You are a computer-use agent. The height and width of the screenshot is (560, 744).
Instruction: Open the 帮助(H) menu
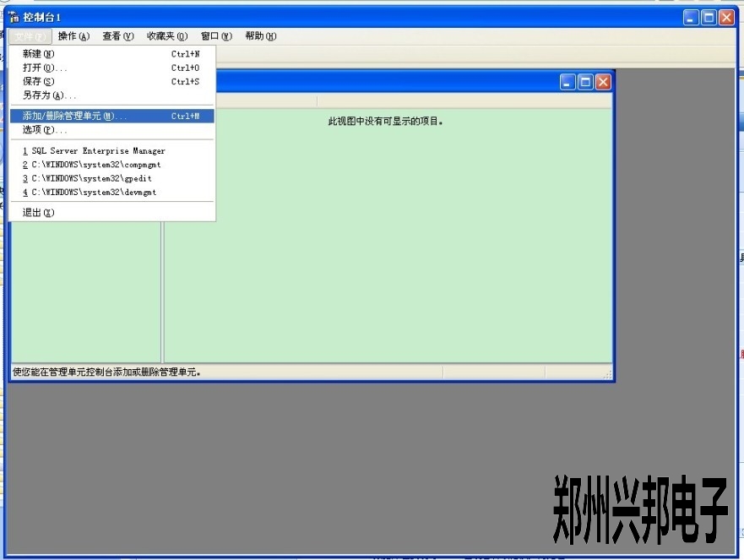(x=261, y=36)
